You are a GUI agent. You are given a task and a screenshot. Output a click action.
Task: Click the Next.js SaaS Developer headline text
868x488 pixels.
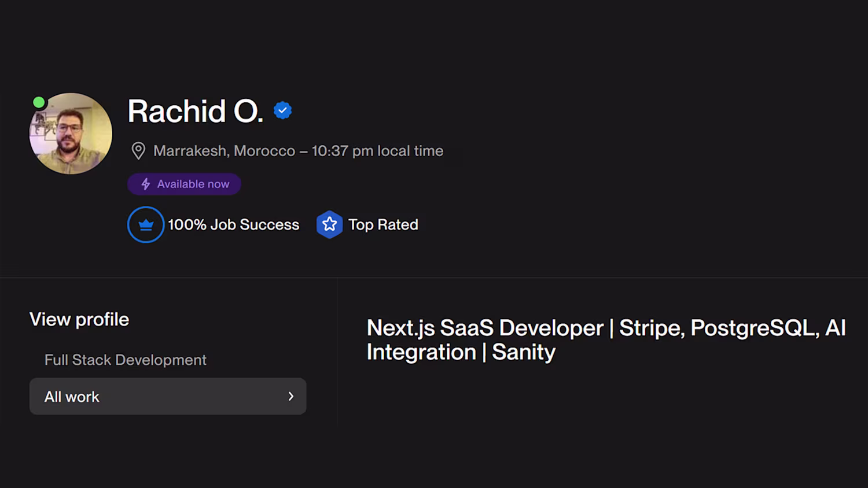pos(485,328)
